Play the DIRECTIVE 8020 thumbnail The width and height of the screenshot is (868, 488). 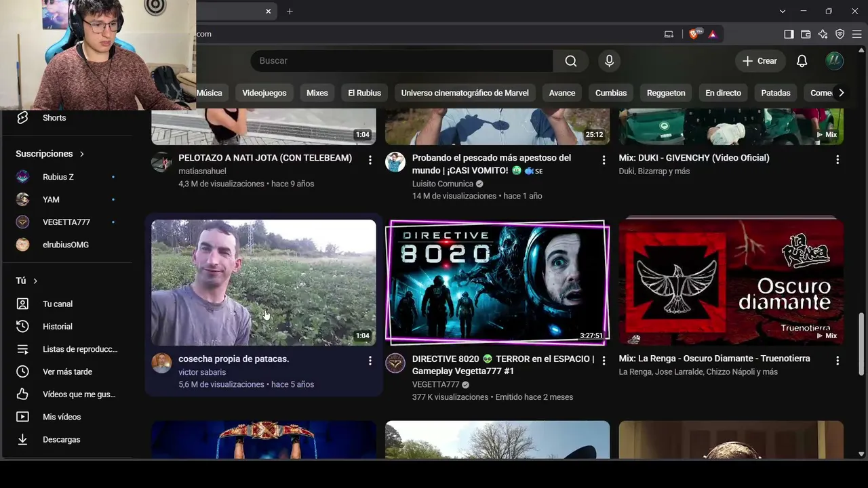(x=498, y=283)
